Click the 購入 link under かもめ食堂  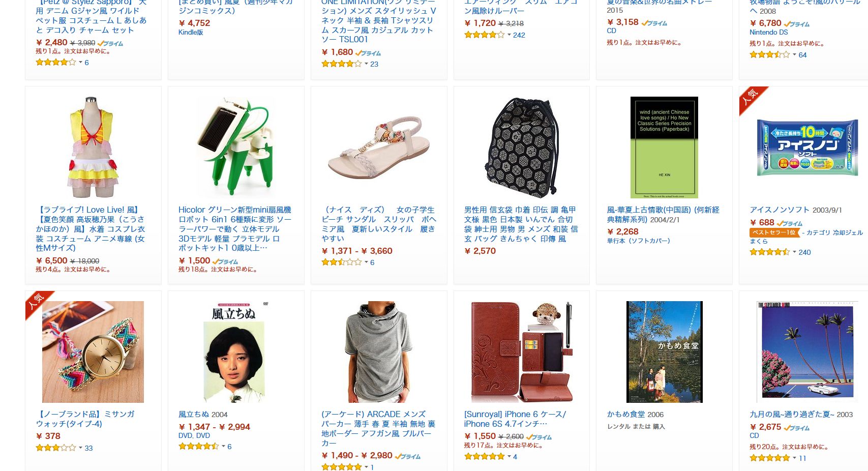(659, 426)
